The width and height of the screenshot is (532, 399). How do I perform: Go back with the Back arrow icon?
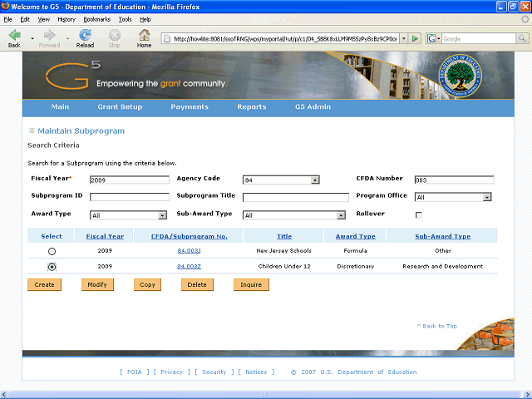click(x=15, y=35)
